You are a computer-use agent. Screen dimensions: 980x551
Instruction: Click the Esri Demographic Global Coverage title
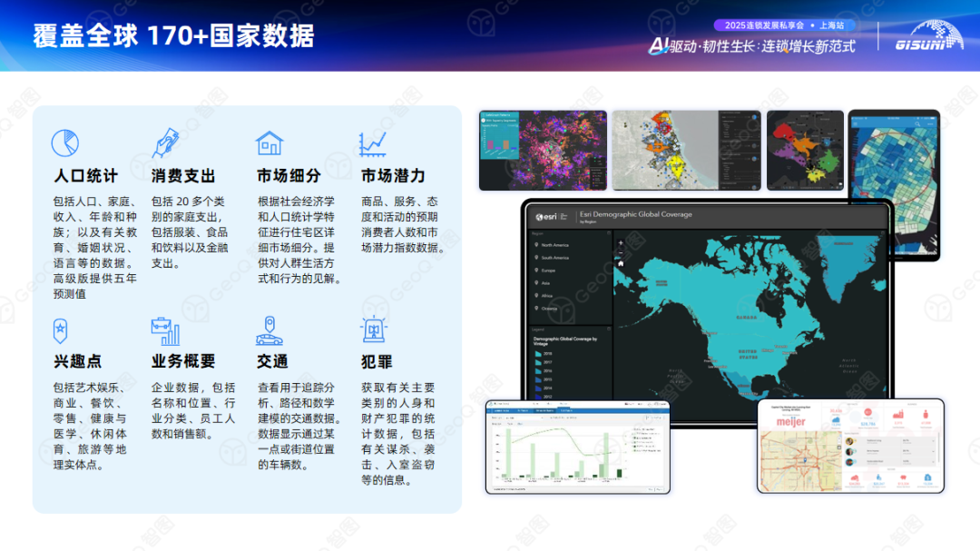click(x=635, y=214)
